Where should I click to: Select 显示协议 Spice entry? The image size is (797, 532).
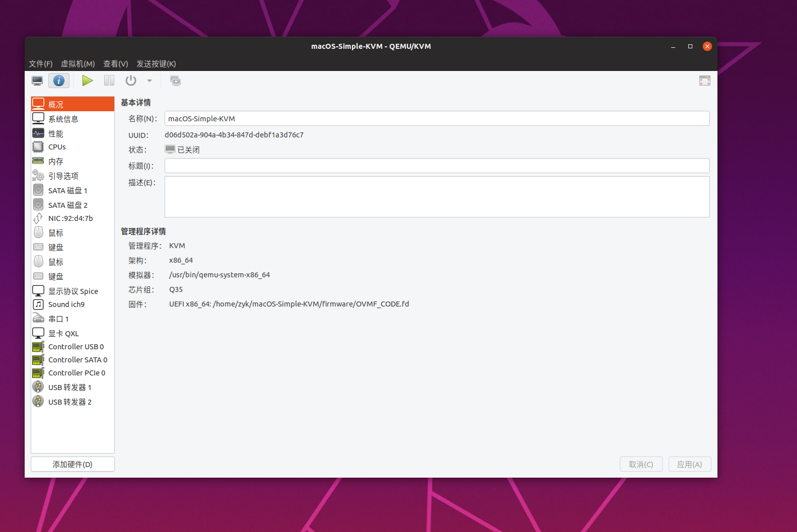73,291
